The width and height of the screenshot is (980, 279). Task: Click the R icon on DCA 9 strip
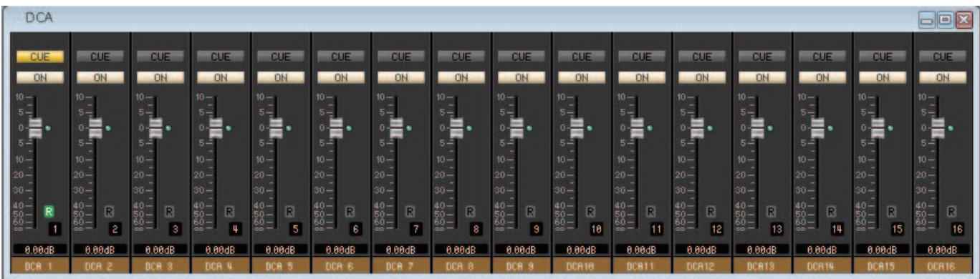point(530,211)
